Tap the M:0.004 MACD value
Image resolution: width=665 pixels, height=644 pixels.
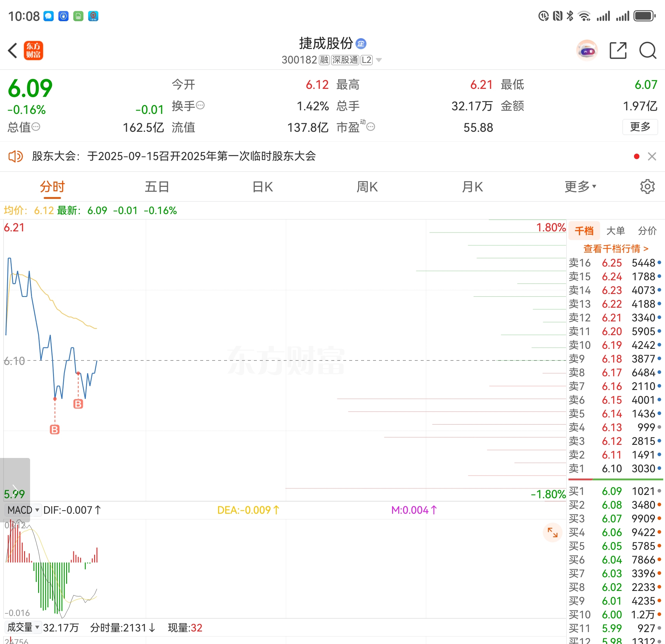pyautogui.click(x=414, y=510)
